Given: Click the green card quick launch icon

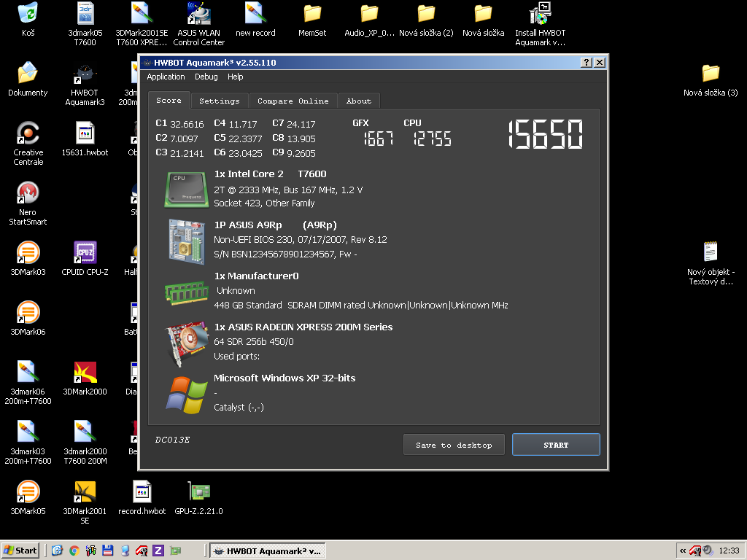Looking at the screenshot, I should [x=175, y=551].
